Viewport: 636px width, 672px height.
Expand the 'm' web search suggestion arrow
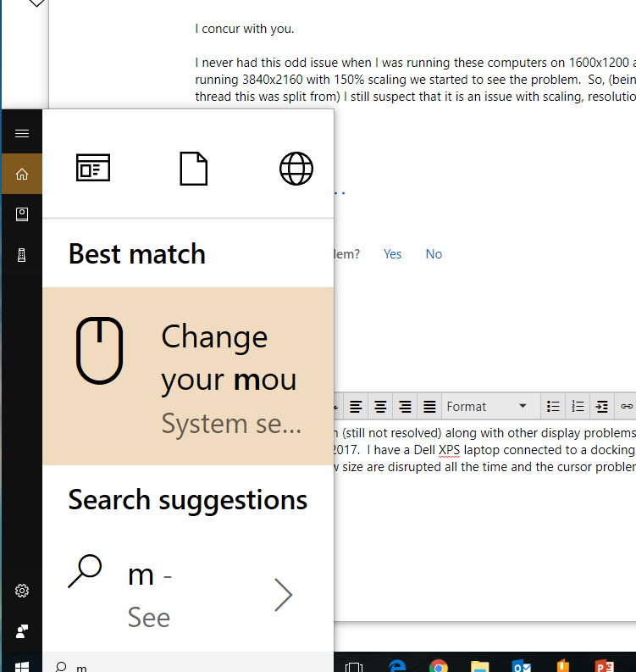(x=283, y=595)
